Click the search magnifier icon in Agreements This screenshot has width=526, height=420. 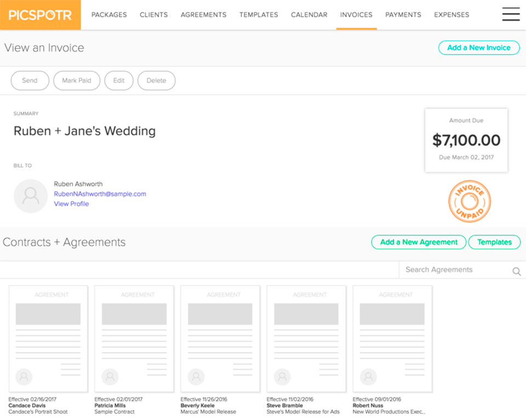(516, 271)
